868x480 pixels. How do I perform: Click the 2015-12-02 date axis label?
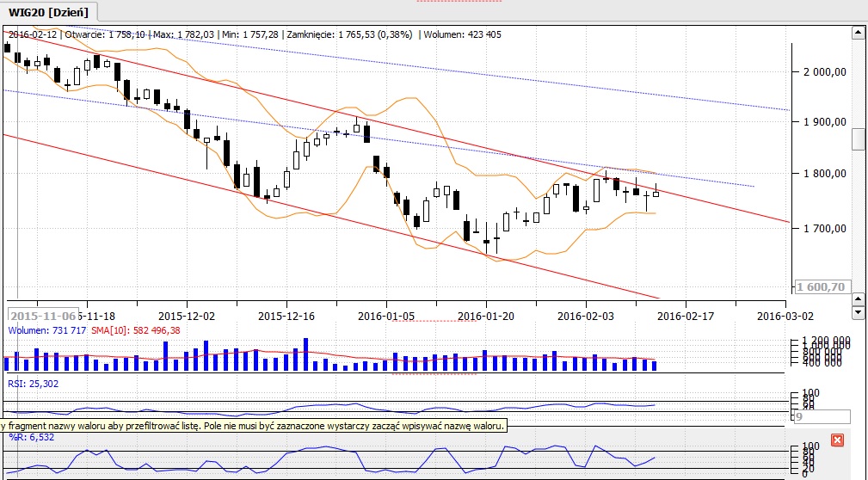point(187,316)
